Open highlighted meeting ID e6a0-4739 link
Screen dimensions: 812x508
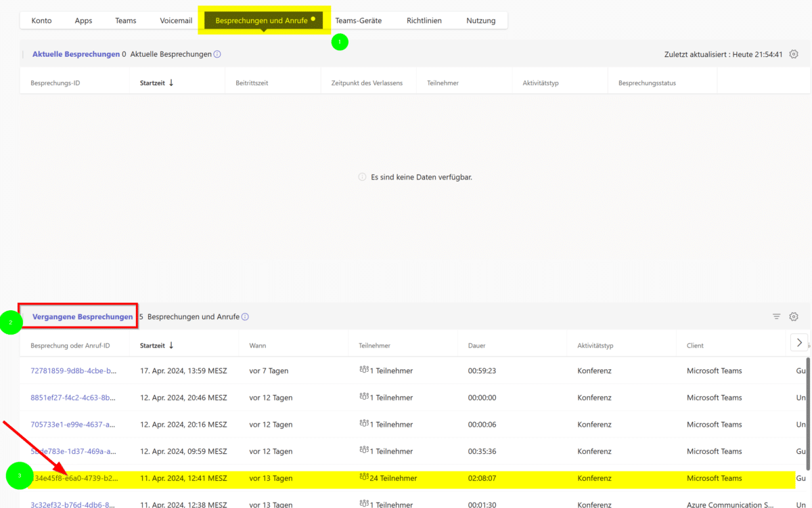[x=76, y=478]
